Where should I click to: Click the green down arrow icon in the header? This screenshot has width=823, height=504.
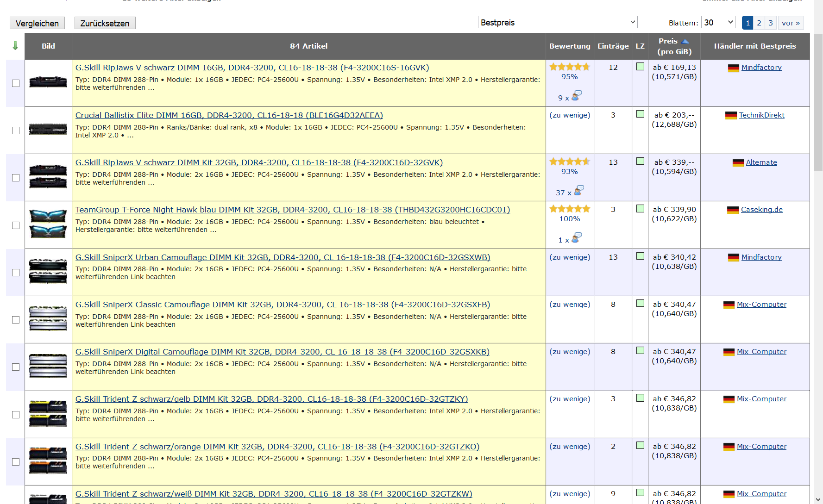point(15,45)
